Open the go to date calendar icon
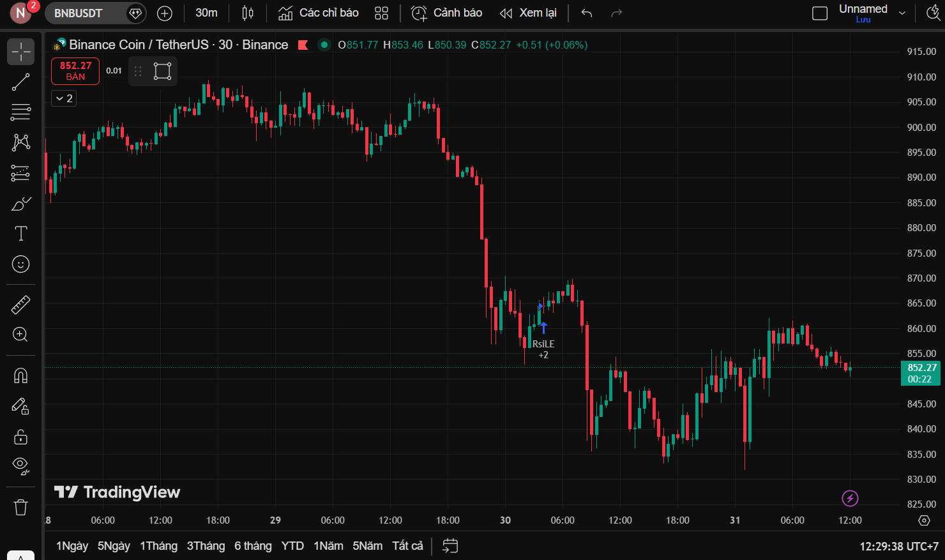The height and width of the screenshot is (560, 945). 450,546
